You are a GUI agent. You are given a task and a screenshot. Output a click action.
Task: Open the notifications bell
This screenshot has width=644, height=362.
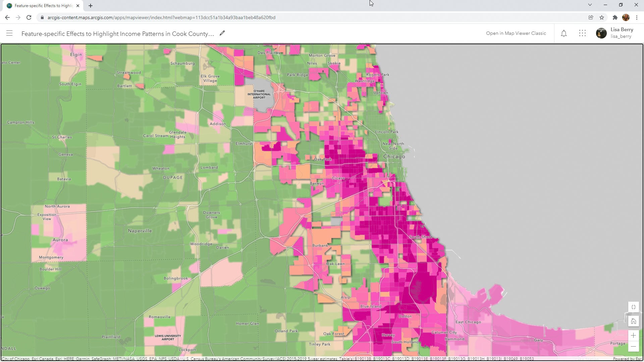point(564,33)
